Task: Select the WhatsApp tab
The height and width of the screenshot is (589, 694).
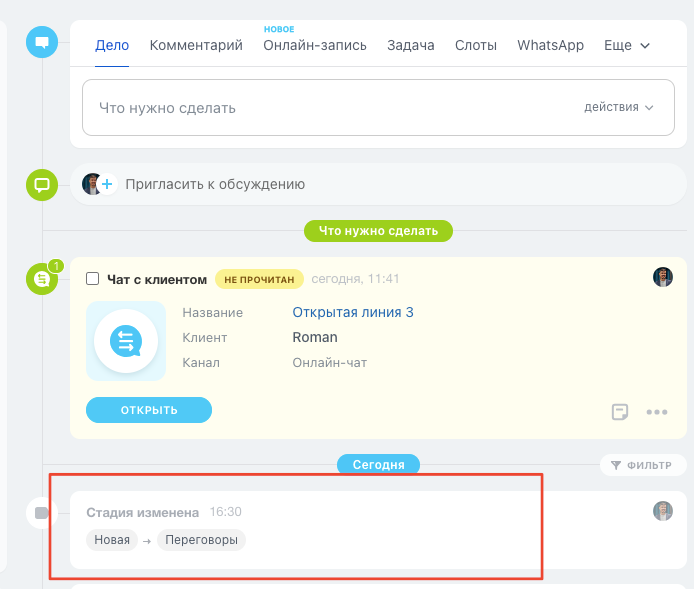Action: (x=551, y=45)
